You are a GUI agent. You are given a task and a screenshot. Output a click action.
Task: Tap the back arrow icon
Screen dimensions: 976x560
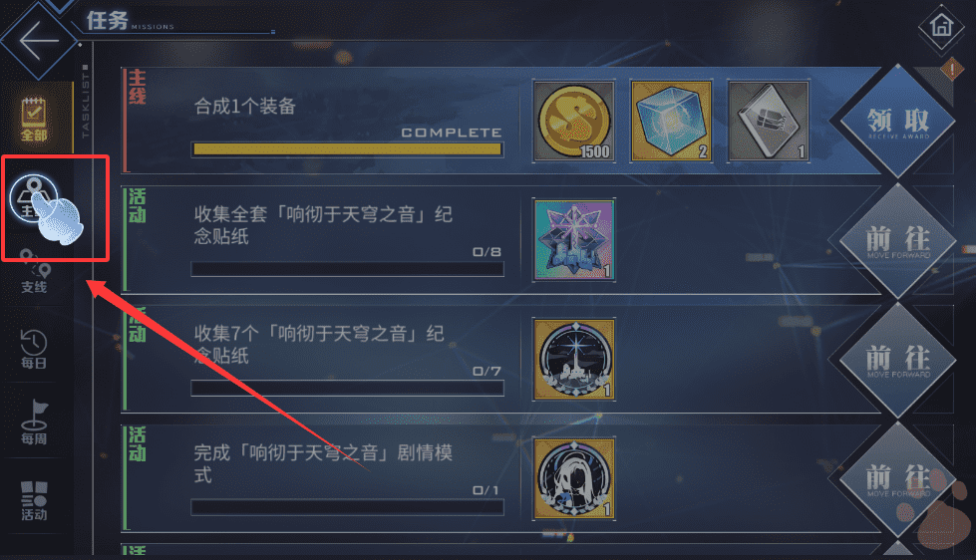[x=39, y=41]
